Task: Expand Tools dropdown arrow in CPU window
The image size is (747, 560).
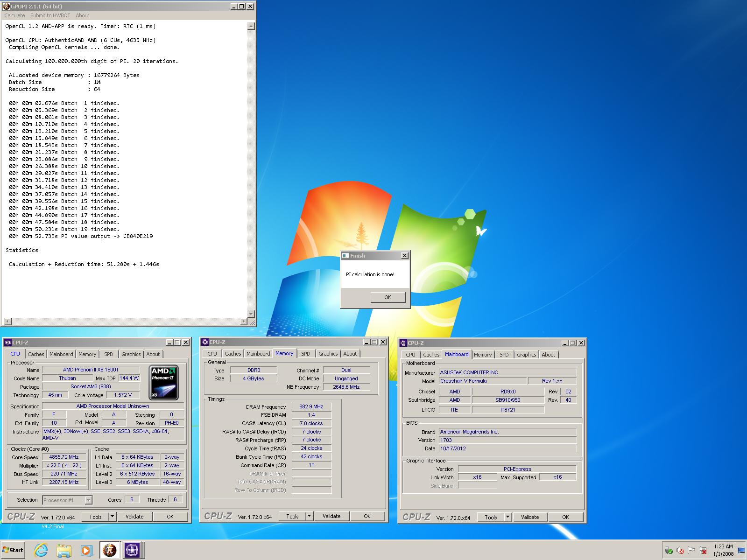Action: coord(112,517)
